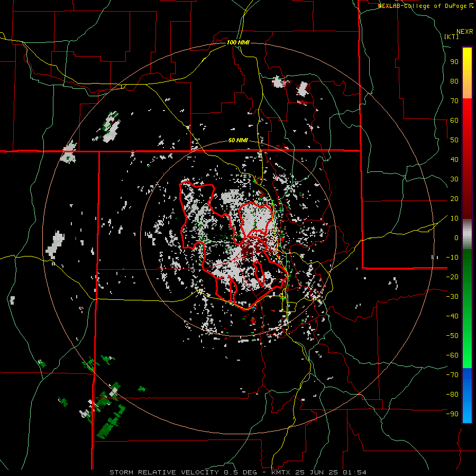
Task: Click the Storm Relative Velocity 0.5 DEG caption
Action: click(183, 472)
